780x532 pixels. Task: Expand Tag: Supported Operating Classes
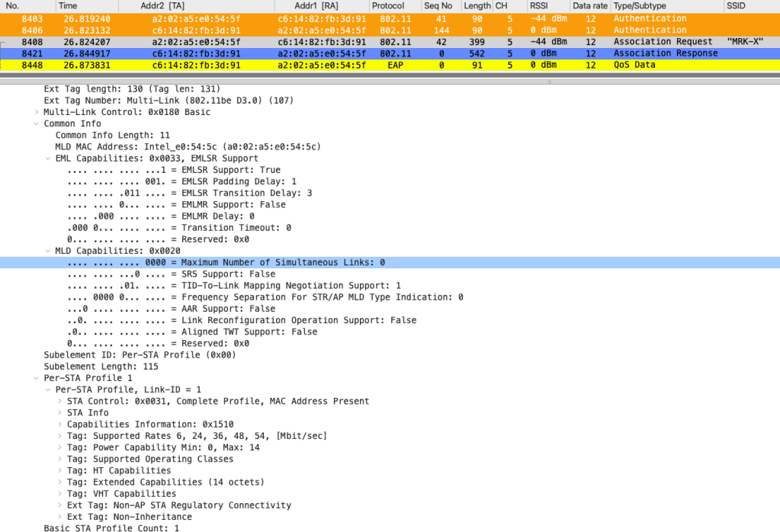click(60, 459)
